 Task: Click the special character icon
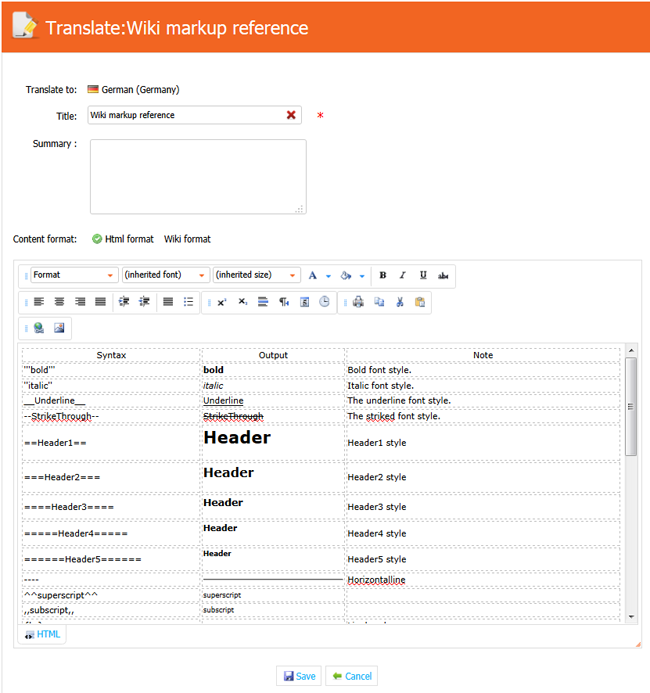[304, 302]
